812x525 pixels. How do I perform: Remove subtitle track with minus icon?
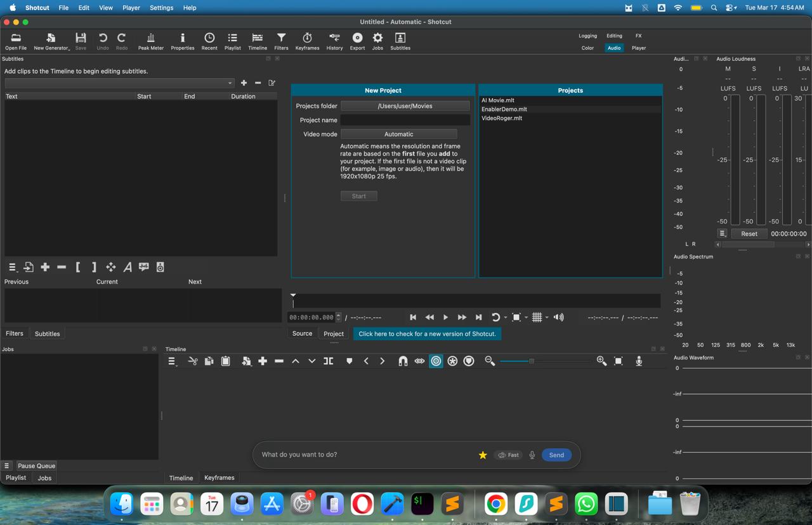pos(258,83)
